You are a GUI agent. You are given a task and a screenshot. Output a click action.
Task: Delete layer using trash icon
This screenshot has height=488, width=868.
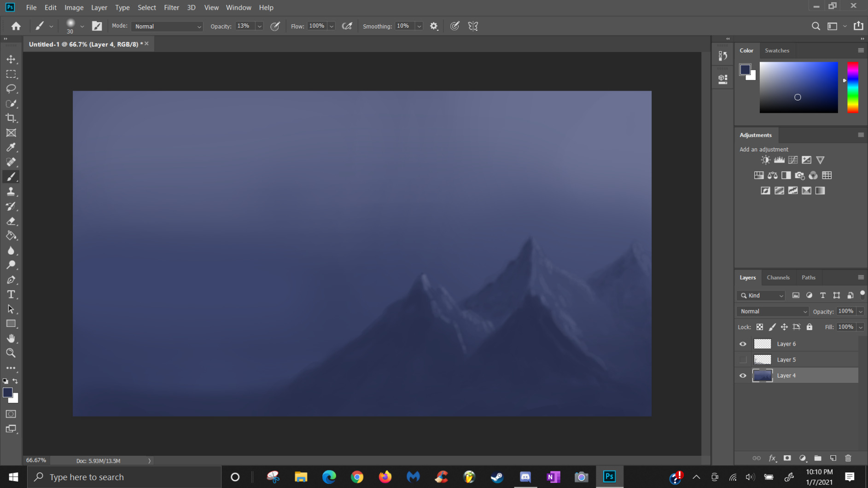coord(848,458)
